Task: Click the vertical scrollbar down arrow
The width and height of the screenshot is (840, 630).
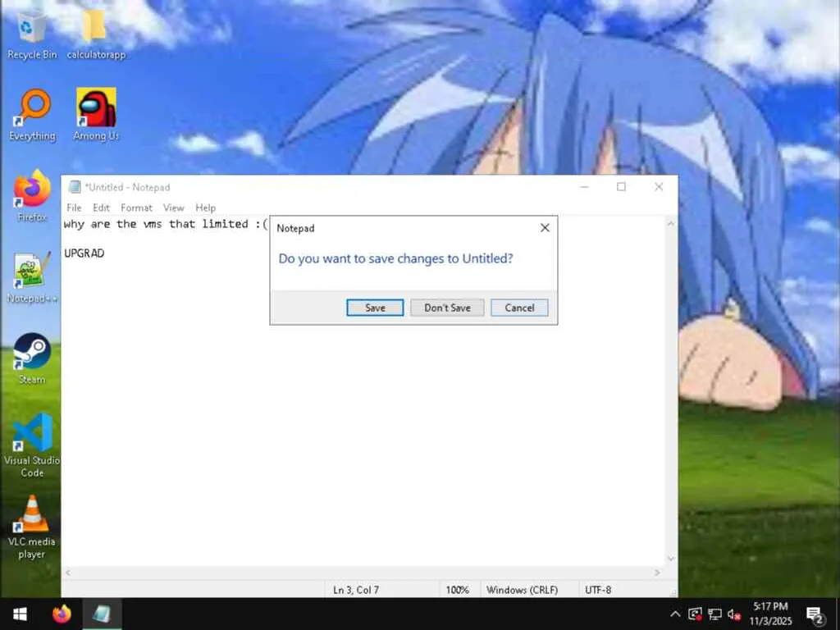Action: [671, 559]
